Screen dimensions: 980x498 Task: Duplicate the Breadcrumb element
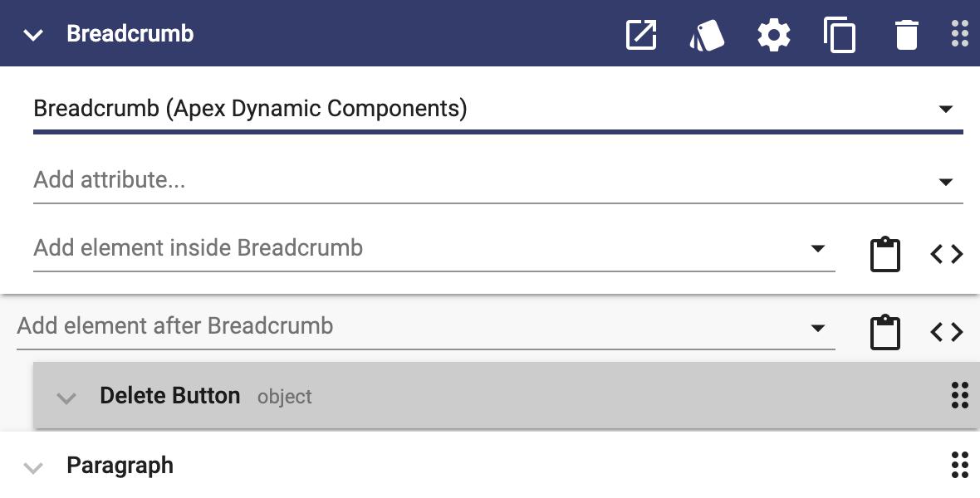(x=840, y=35)
